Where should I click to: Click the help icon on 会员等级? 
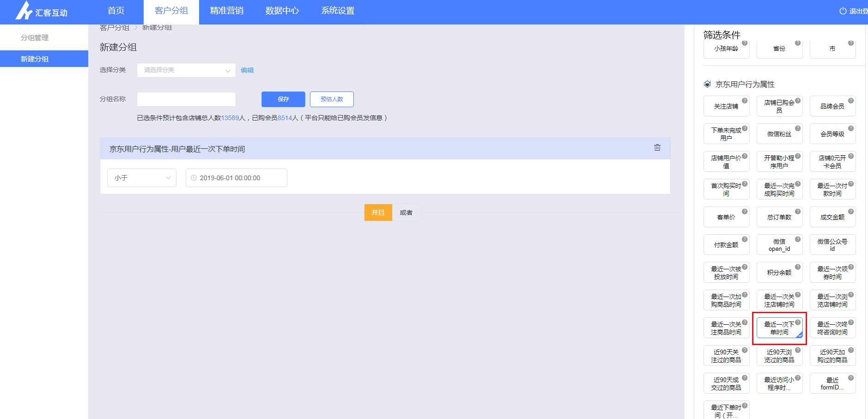coord(851,128)
